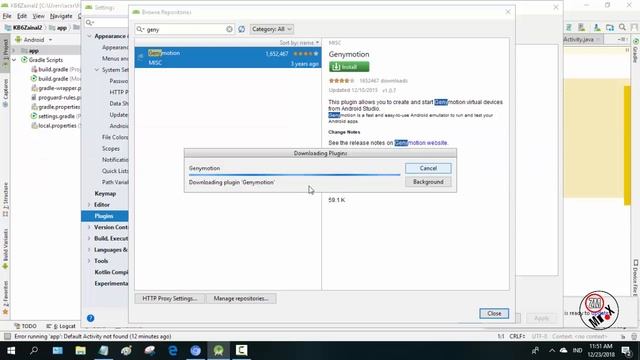Select Scopes settings item
Screen dimensions: 640x360
click(111, 149)
